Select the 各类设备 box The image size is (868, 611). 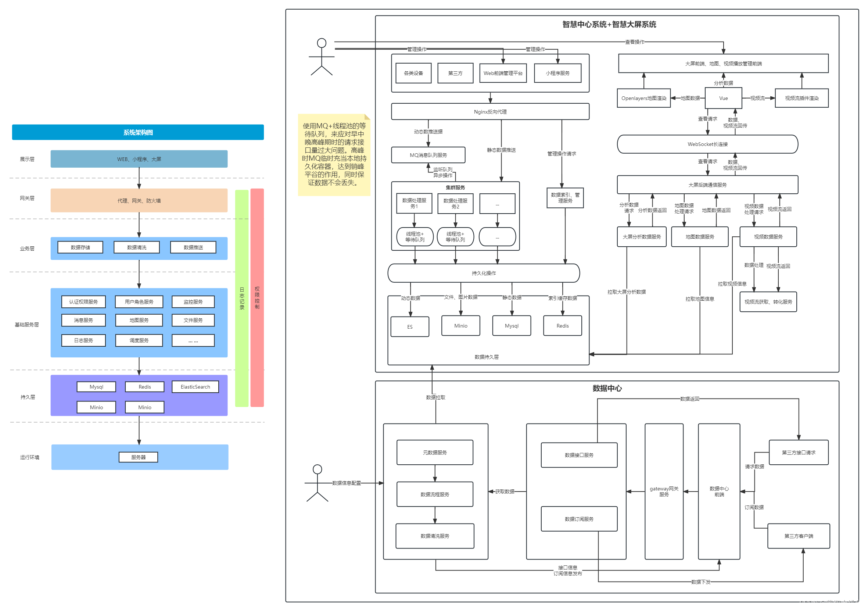pos(413,73)
